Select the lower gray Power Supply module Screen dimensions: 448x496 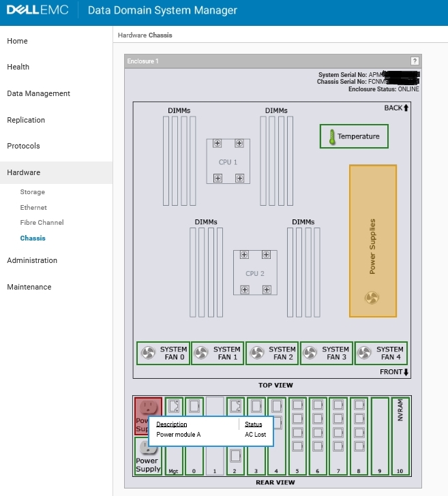coord(148,455)
